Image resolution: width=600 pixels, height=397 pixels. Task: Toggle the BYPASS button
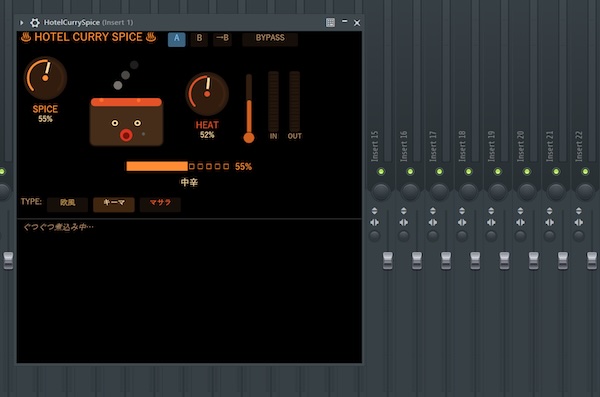[270, 38]
